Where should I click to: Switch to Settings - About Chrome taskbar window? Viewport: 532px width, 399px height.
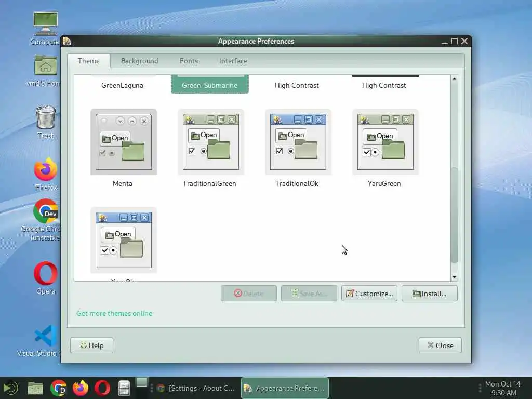point(196,388)
